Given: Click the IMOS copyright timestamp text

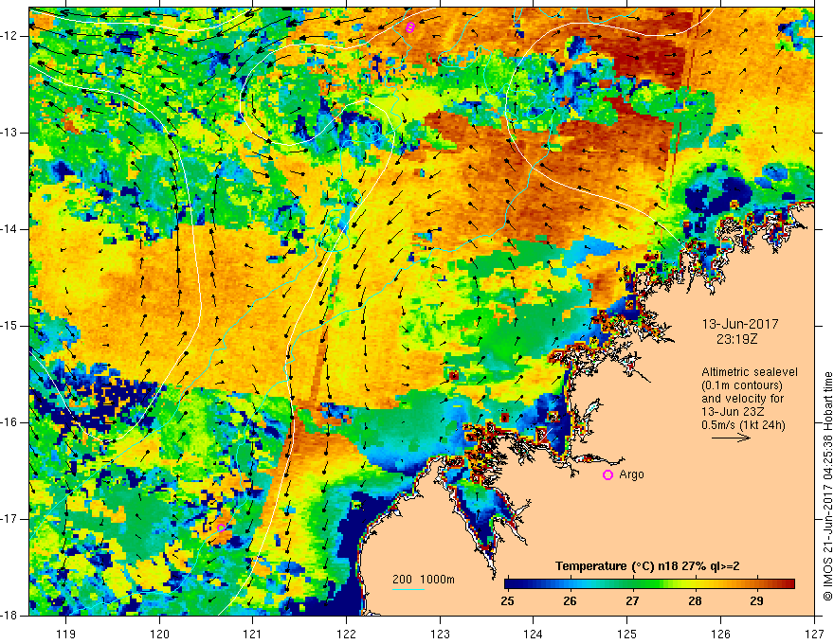Looking at the screenshot, I should (x=827, y=486).
